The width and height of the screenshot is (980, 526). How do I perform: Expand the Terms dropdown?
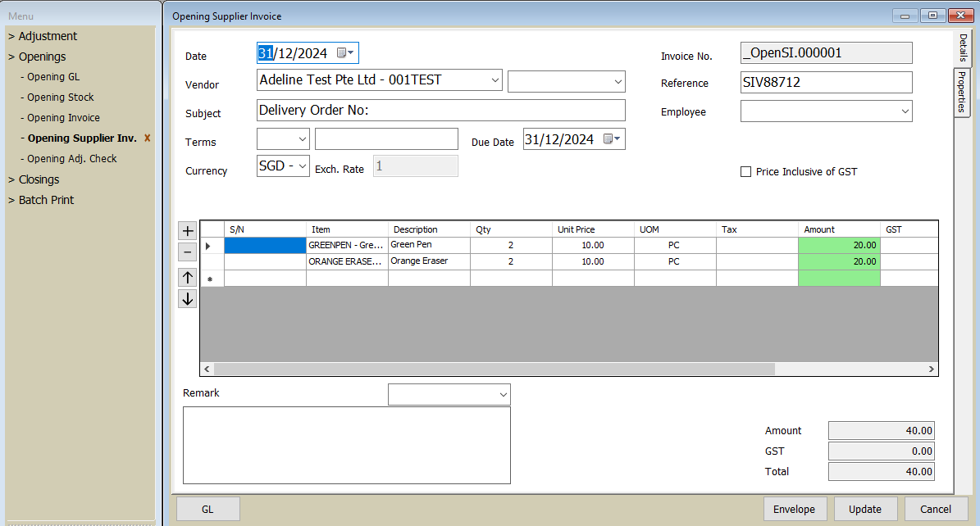[302, 139]
